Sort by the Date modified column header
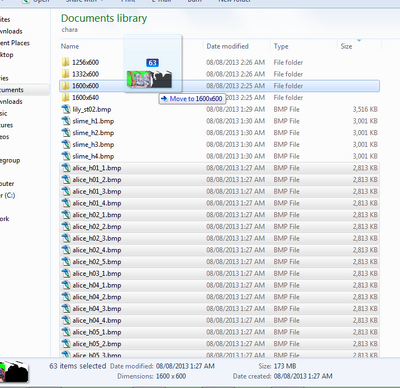Viewport: 400px width, 388px height. [227, 46]
